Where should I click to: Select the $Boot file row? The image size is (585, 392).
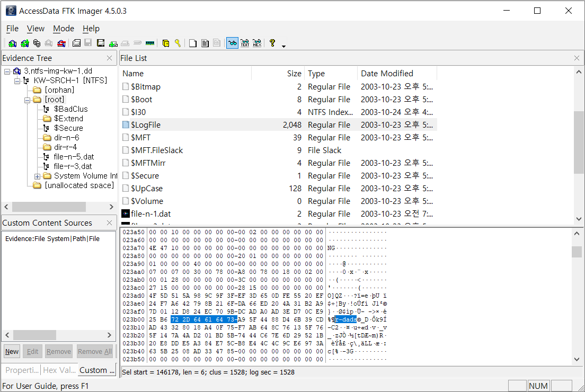(278, 99)
